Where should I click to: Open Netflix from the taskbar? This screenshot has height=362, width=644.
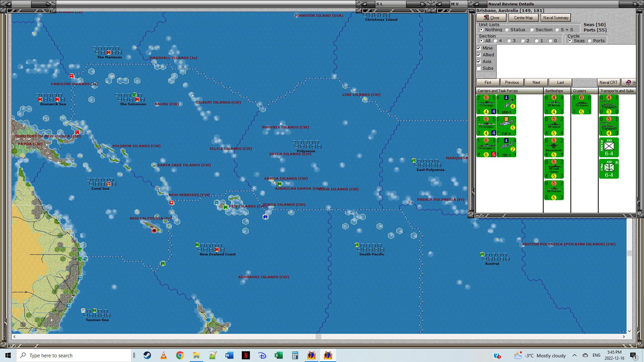[x=246, y=355]
